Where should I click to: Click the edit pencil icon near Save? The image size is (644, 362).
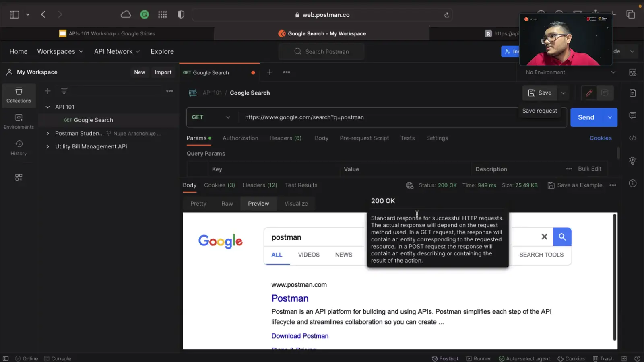pos(589,93)
